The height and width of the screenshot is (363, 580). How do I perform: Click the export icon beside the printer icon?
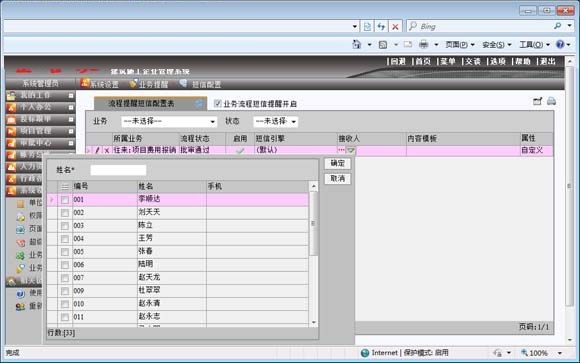click(537, 101)
